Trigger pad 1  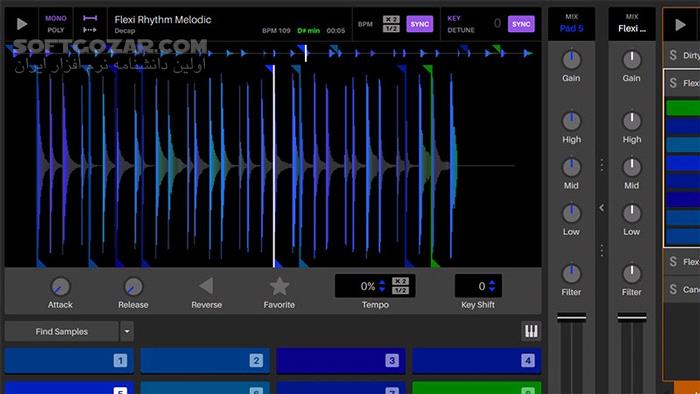point(69,361)
